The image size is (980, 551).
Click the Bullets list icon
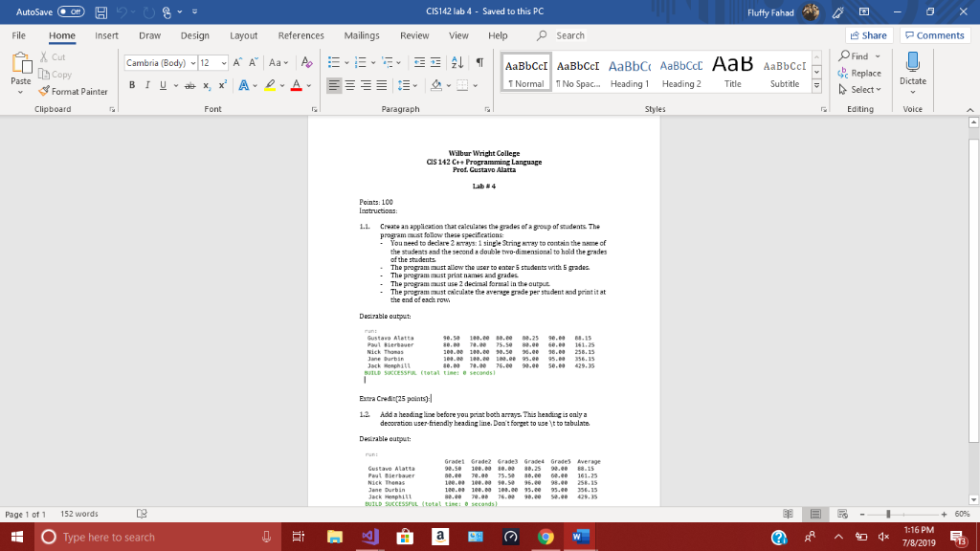tap(334, 62)
